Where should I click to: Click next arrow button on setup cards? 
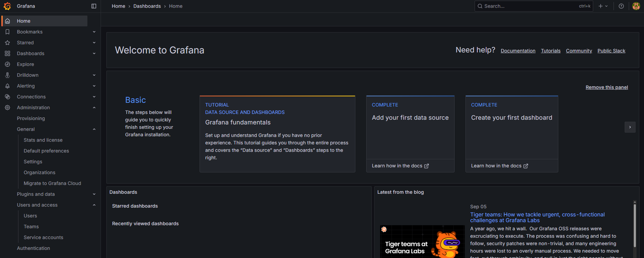click(630, 127)
